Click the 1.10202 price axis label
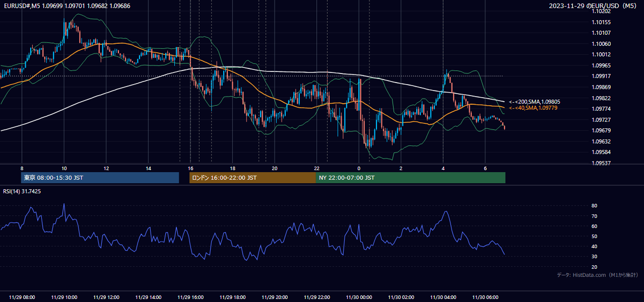 (601, 12)
